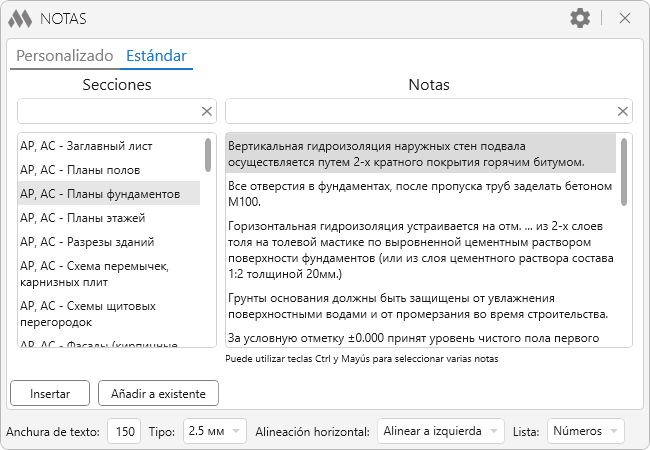Screen dimensions: 650x450
Task: Expand the Alineación horizontal dropdown
Action: [x=442, y=431]
